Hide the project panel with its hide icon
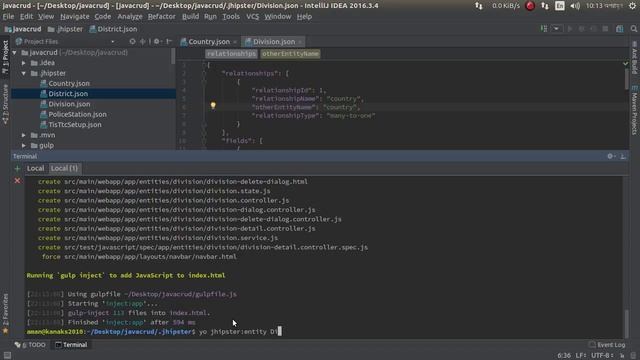 click(169, 41)
